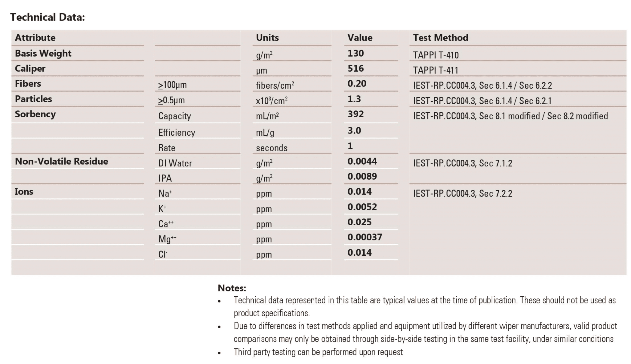Select the IPA residue value 0.0089
Image resolution: width=631 pixels, height=364 pixels.
(x=362, y=176)
